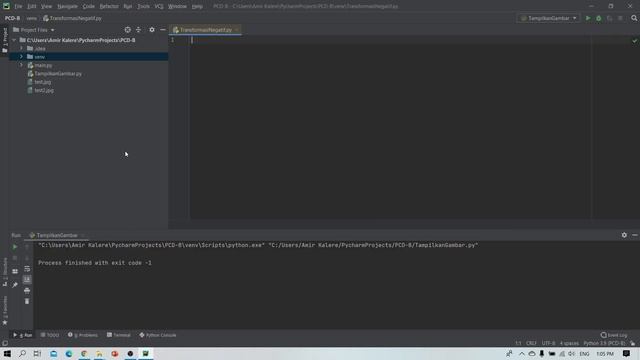Open Run panel settings gear
This screenshot has width=640, height=360.
624,235
